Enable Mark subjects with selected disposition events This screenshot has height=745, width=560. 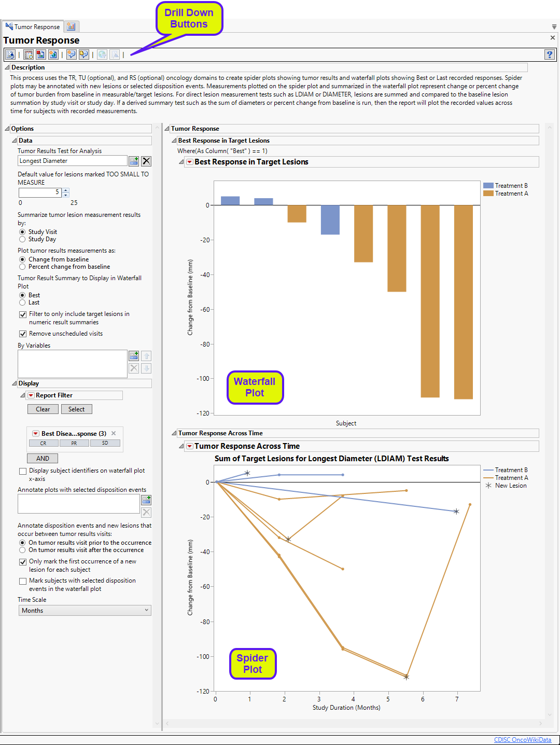tap(23, 581)
